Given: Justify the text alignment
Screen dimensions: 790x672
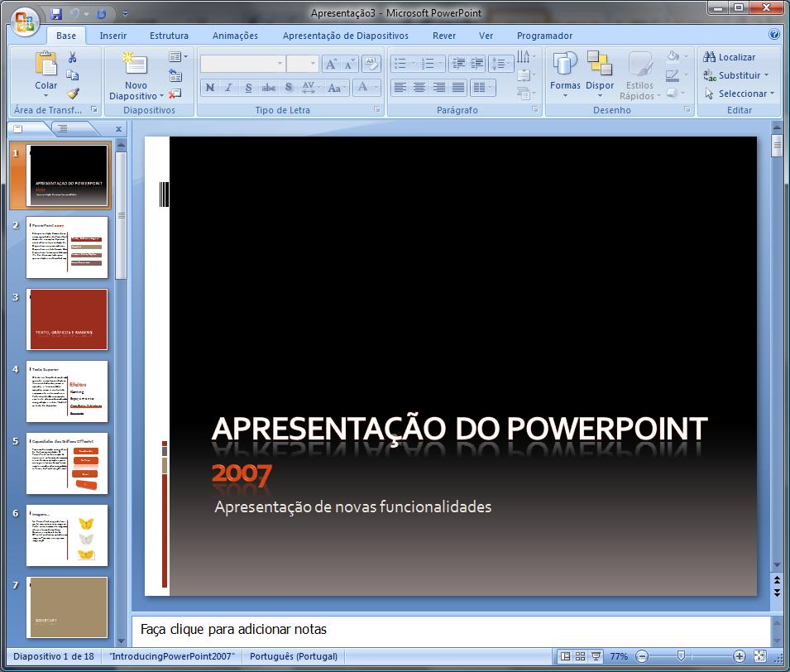Looking at the screenshot, I should [458, 88].
